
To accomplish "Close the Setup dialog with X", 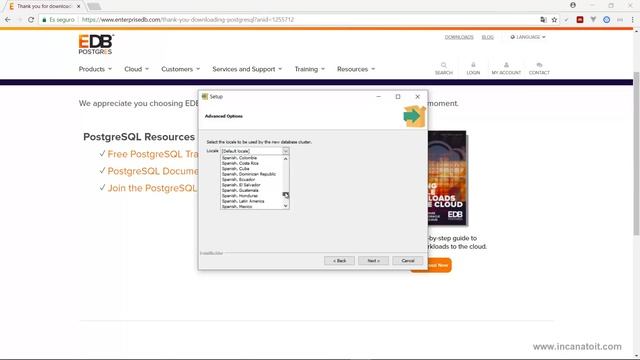I will (x=418, y=97).
